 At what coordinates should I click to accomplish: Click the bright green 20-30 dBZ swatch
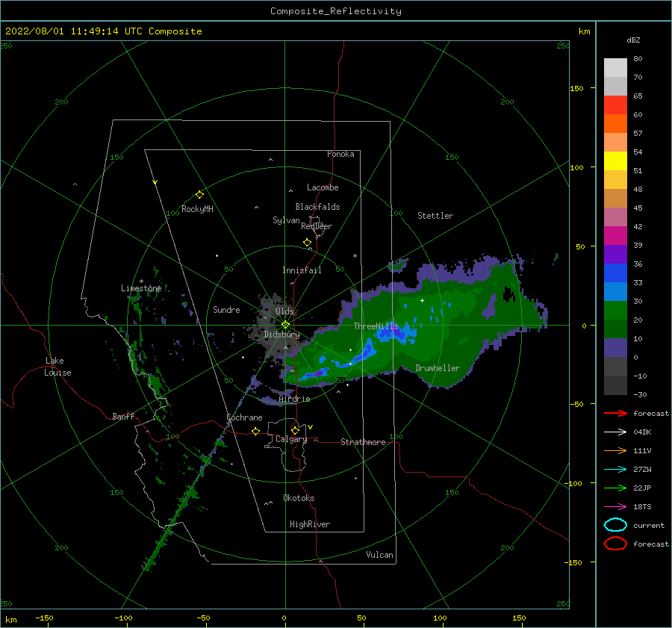pos(615,311)
